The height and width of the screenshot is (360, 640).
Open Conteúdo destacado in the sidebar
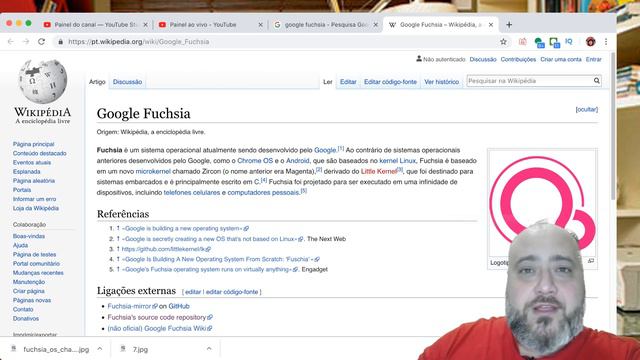pyautogui.click(x=40, y=153)
